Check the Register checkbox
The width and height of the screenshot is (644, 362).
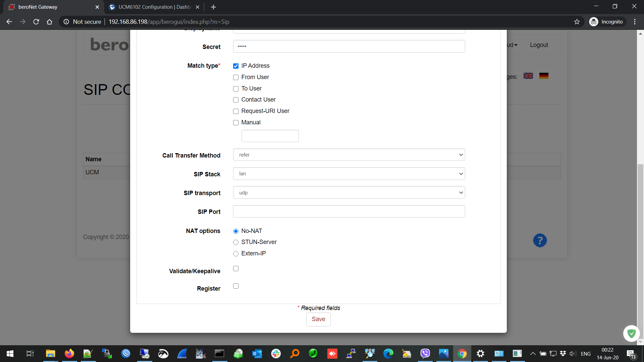[x=236, y=286]
